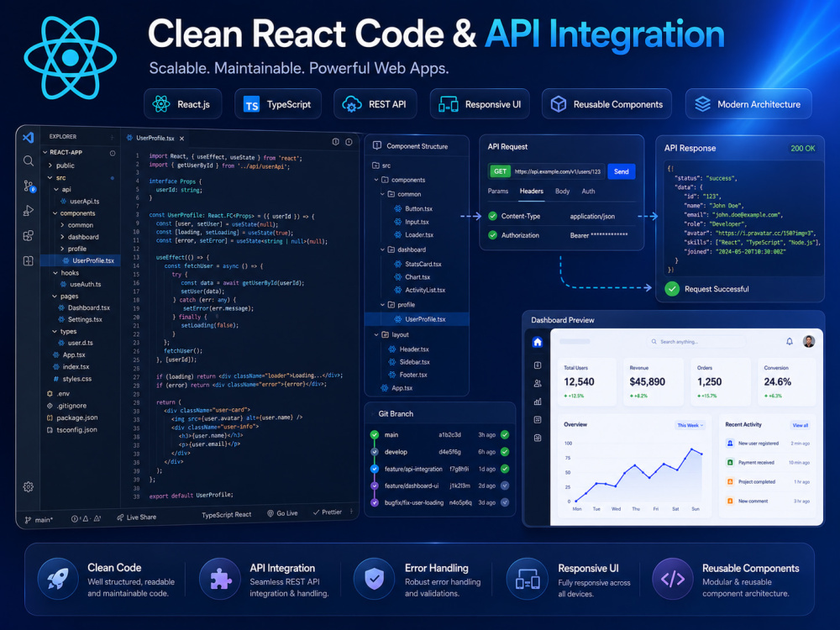Click the Clean Code rocket icon
Image resolution: width=840 pixels, height=630 pixels.
point(58,579)
